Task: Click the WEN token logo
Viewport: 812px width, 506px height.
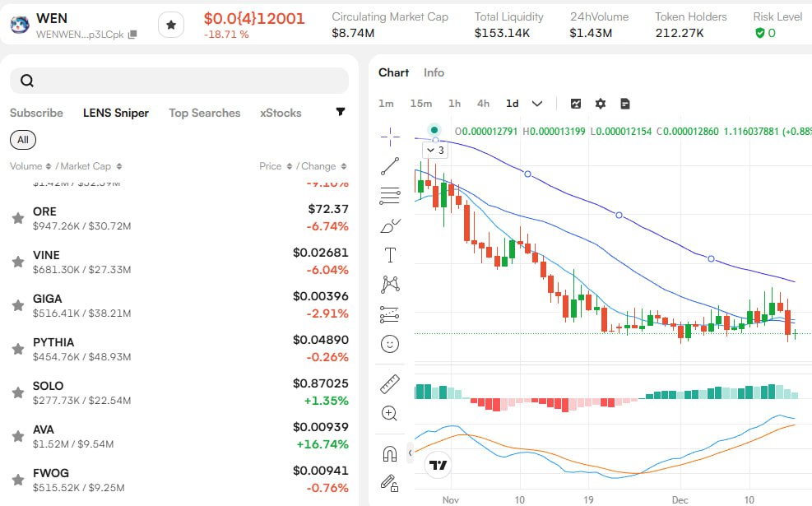Action: pos(20,25)
